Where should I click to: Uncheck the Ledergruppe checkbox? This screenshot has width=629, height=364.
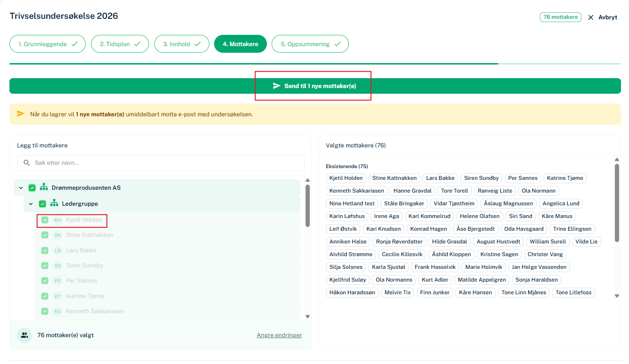(x=42, y=204)
